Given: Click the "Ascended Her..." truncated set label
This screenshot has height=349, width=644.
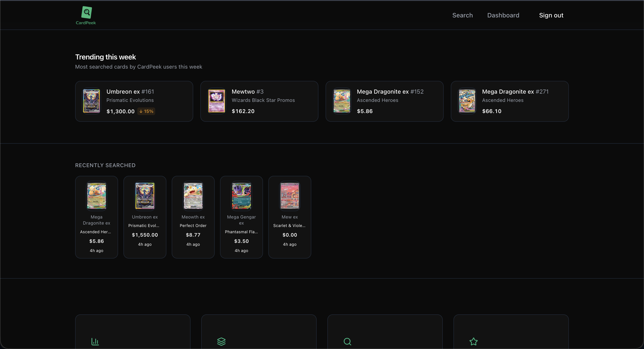Looking at the screenshot, I should coord(95,232).
